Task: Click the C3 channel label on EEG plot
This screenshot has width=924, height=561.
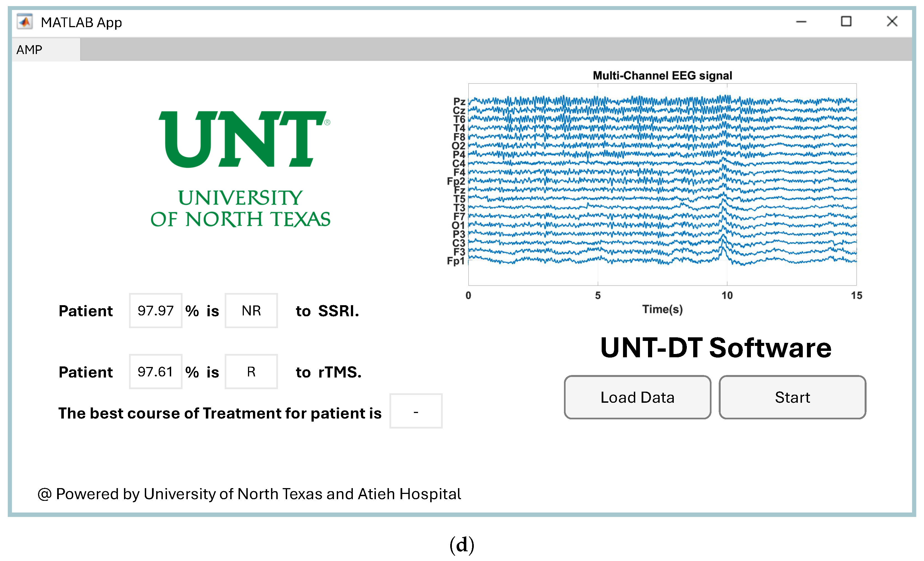Action: [459, 243]
